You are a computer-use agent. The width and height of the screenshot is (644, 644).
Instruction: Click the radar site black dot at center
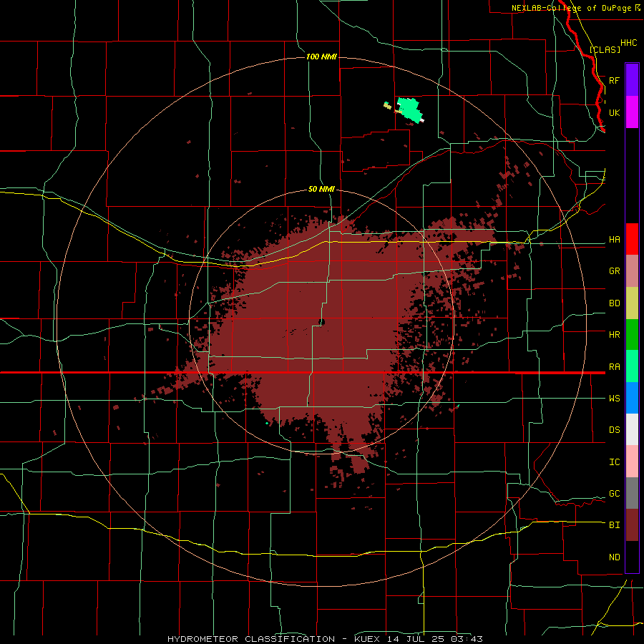coord(322,323)
